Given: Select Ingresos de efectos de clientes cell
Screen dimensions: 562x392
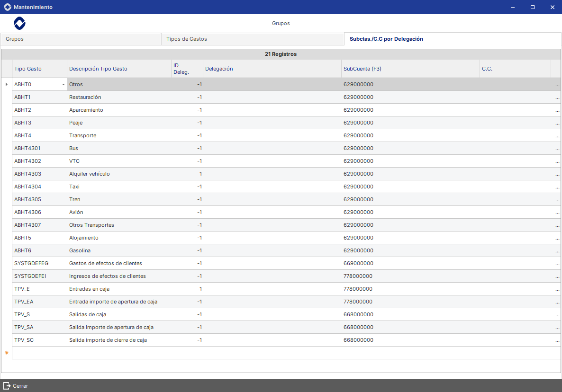Looking at the screenshot, I should [x=119, y=276].
